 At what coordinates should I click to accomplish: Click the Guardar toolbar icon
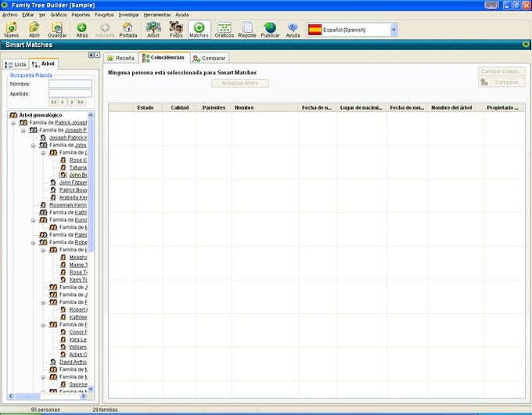pos(57,29)
